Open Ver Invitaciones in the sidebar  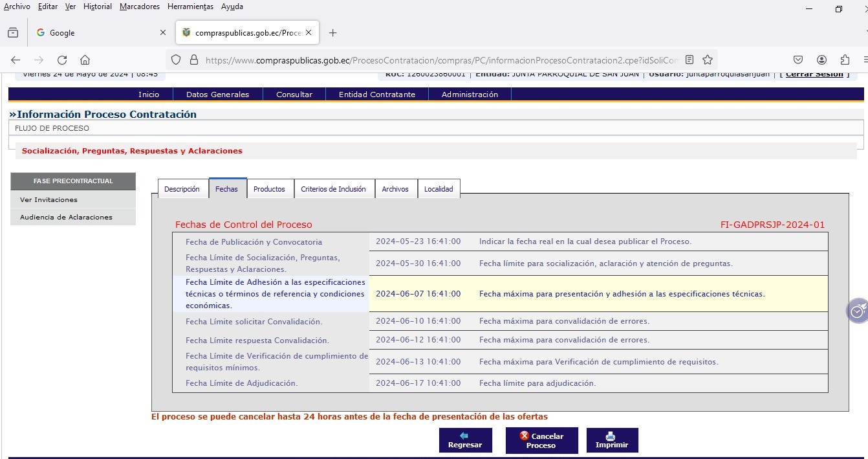click(x=49, y=199)
